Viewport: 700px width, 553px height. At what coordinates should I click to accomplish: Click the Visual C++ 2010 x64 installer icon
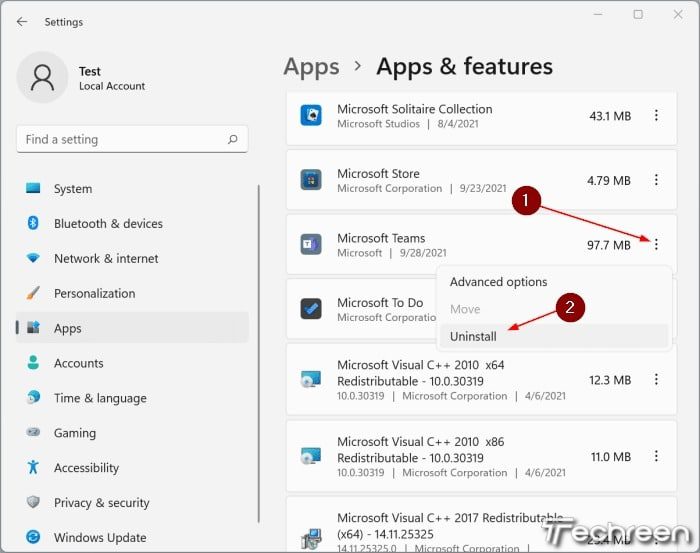click(x=311, y=379)
